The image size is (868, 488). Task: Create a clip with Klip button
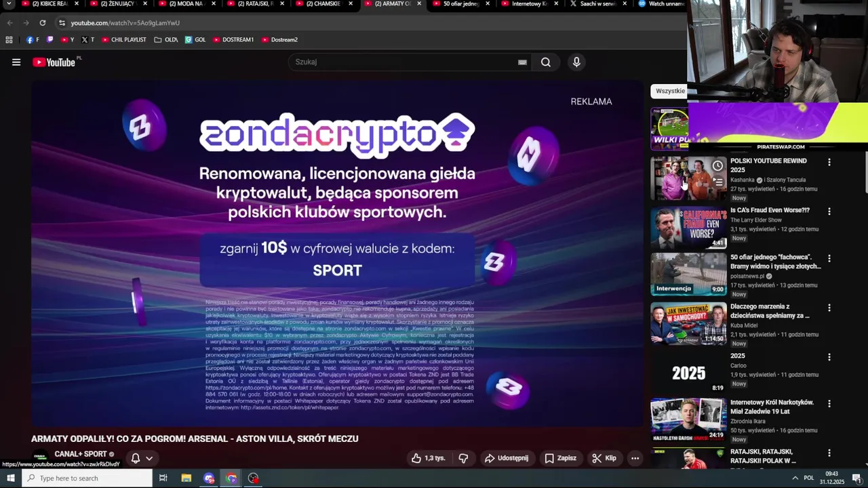pyautogui.click(x=604, y=458)
